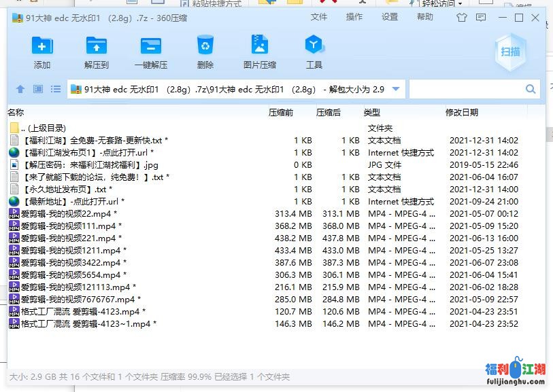553x392 pixels.
Task: Open the 文件 (File) menu
Action: coord(318,18)
